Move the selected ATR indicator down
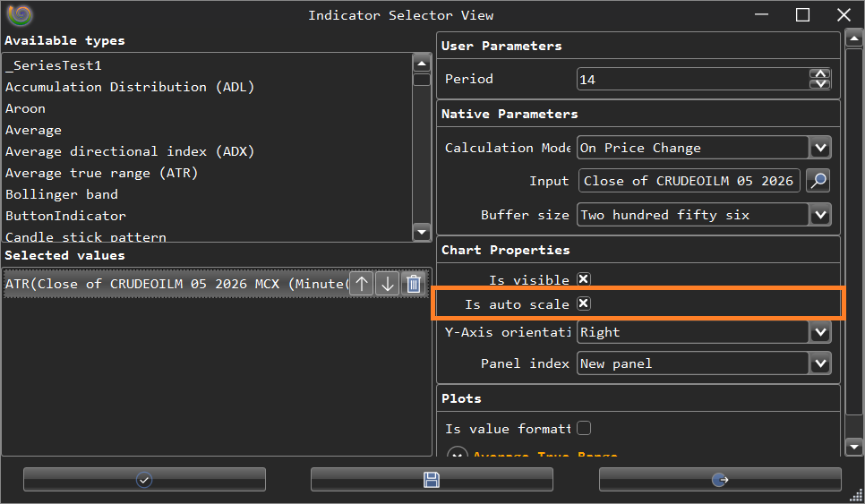The image size is (865, 504). click(x=387, y=284)
